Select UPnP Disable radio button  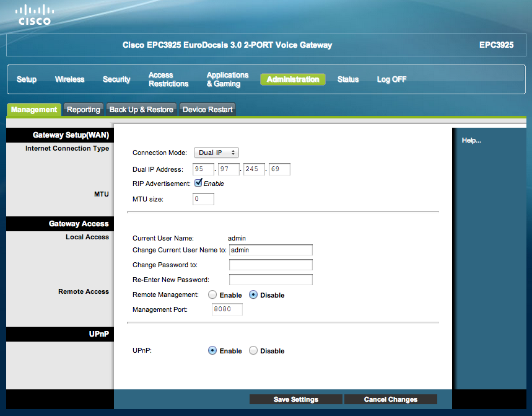point(253,350)
